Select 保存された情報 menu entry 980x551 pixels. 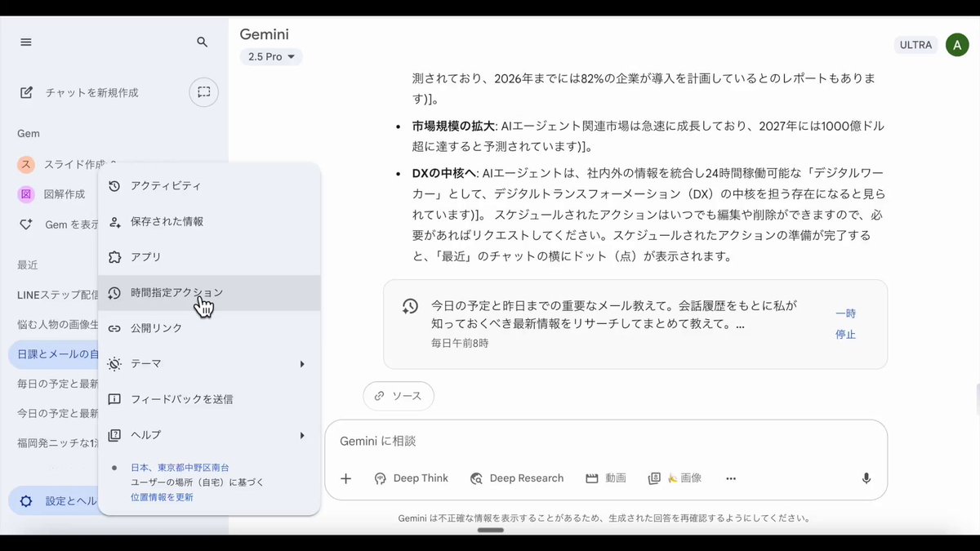pyautogui.click(x=209, y=221)
